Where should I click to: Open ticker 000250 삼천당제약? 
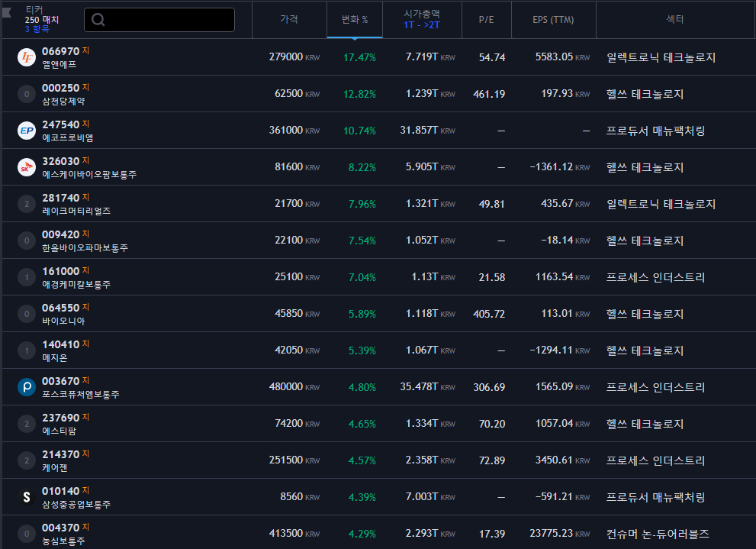pyautogui.click(x=60, y=88)
